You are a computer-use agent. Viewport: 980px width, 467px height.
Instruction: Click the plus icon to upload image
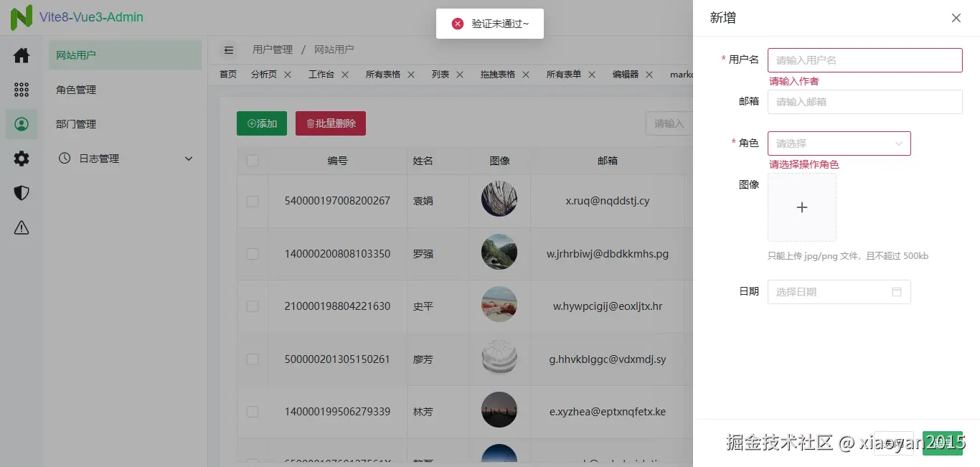point(802,207)
